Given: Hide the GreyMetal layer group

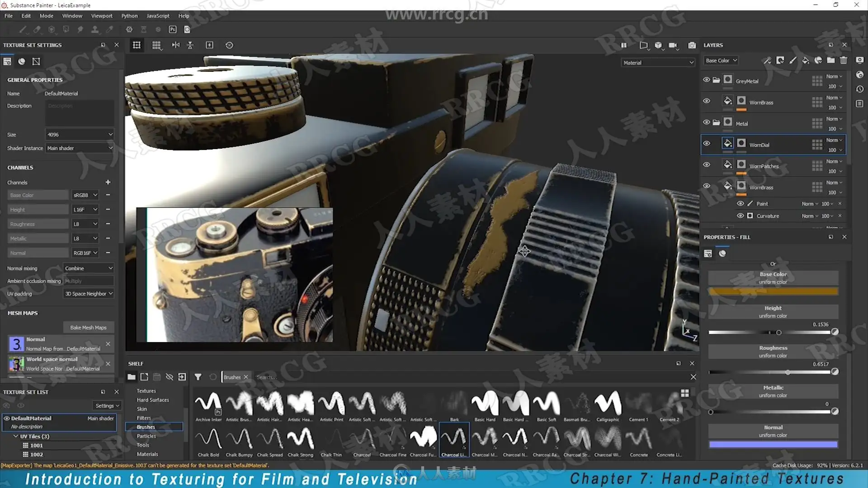Looking at the screenshot, I should [706, 80].
